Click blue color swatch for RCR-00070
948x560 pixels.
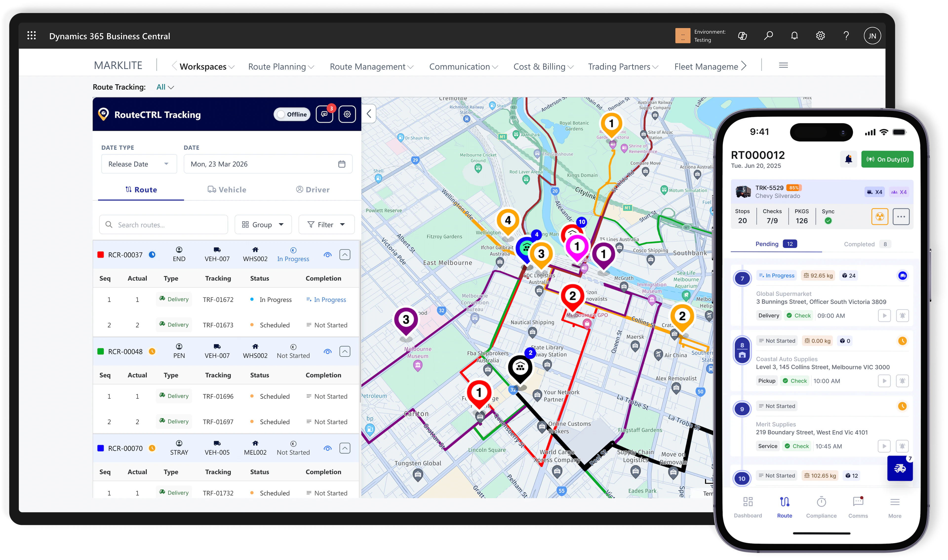click(x=101, y=449)
